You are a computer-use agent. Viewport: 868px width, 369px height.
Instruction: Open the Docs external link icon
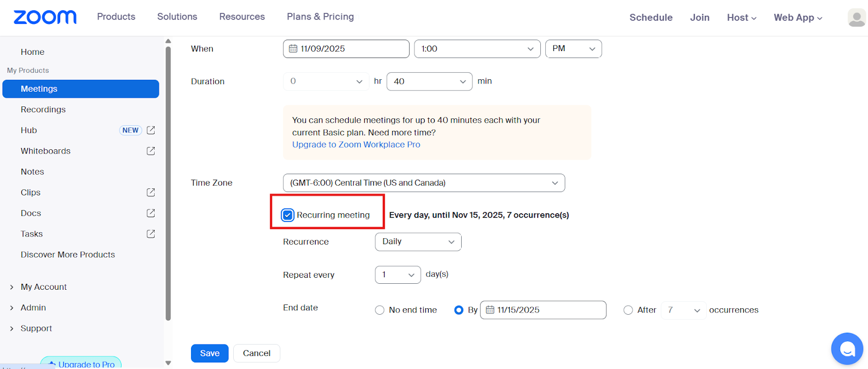pos(151,213)
